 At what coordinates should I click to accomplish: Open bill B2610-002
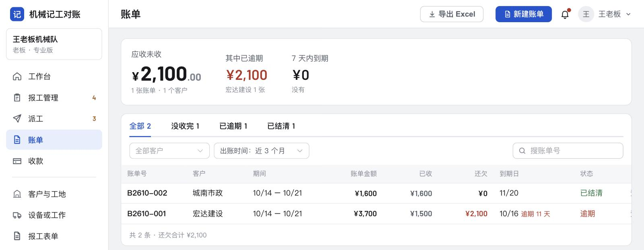147,193
